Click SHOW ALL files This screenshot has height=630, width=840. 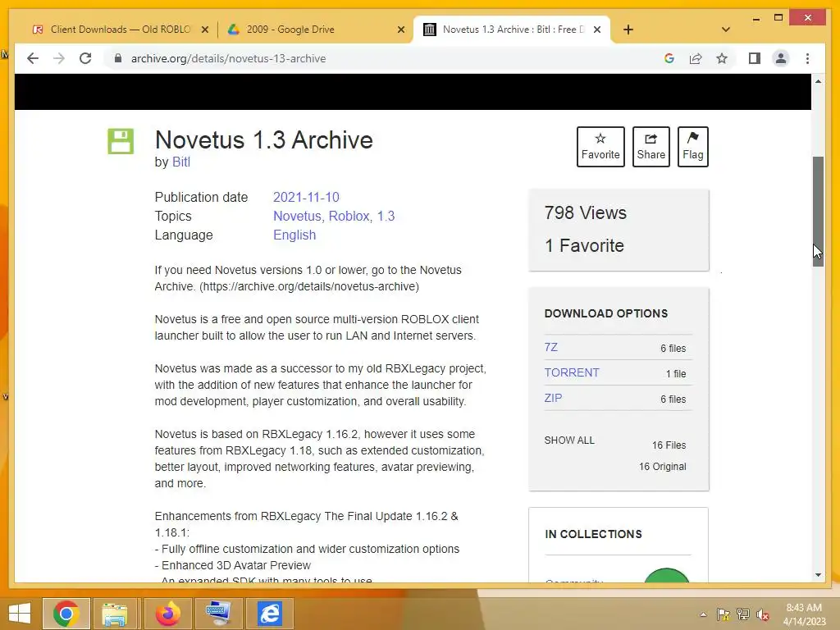coord(569,441)
